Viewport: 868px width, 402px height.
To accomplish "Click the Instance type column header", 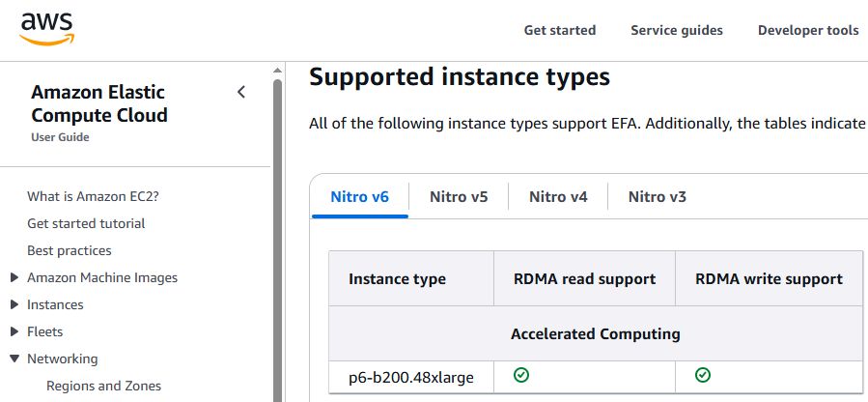I will (411, 278).
